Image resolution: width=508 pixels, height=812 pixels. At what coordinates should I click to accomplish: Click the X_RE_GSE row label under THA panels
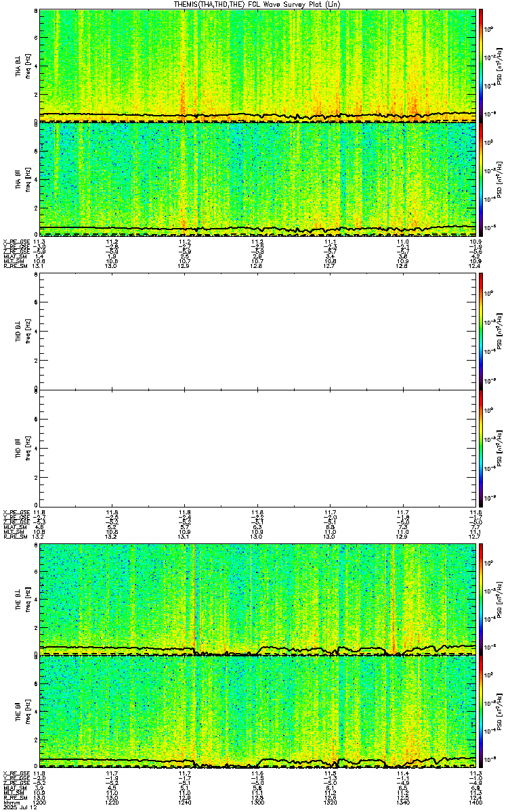(x=14, y=241)
